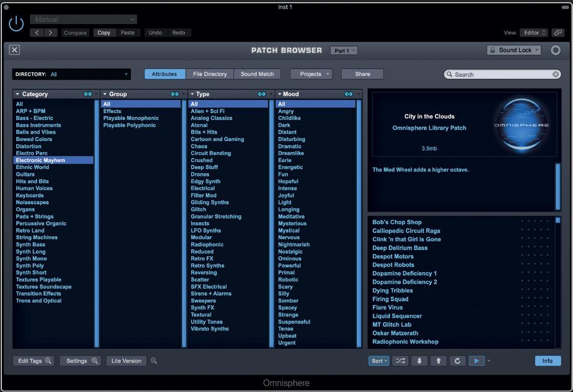Step to previous patch with up arrow
Viewport: 573px width, 392px height.
point(439,361)
